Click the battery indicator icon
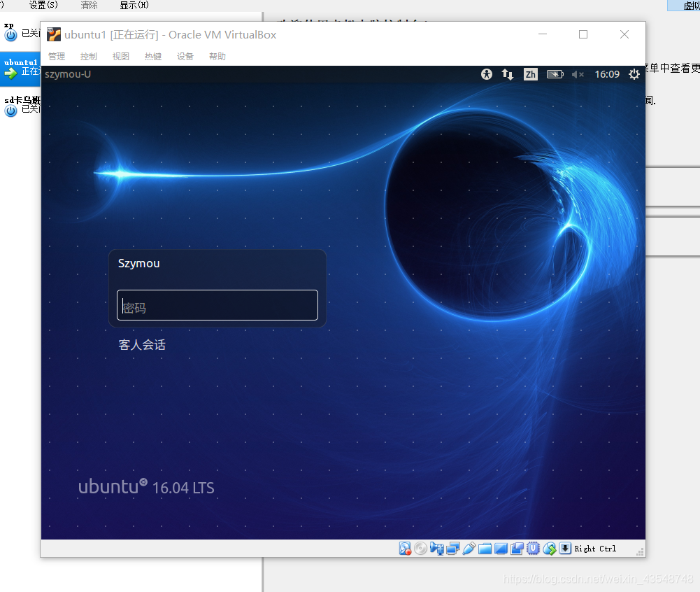 click(x=555, y=74)
